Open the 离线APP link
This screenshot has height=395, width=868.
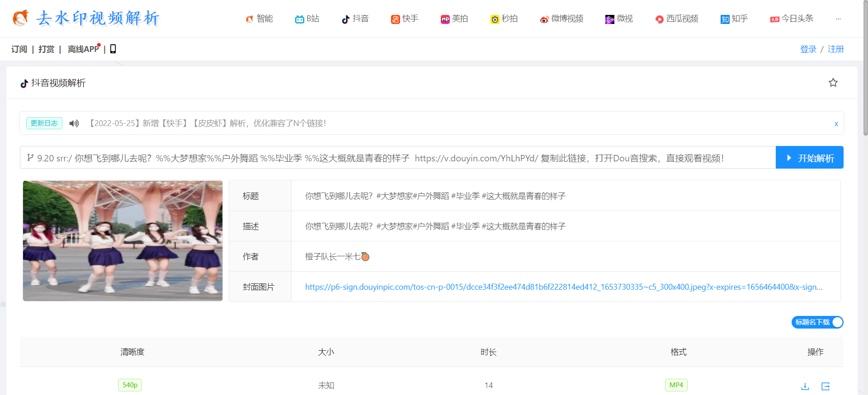click(83, 49)
